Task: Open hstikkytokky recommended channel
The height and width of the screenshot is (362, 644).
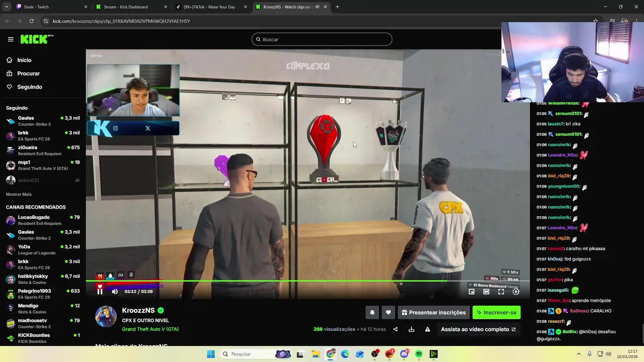Action: (x=43, y=279)
